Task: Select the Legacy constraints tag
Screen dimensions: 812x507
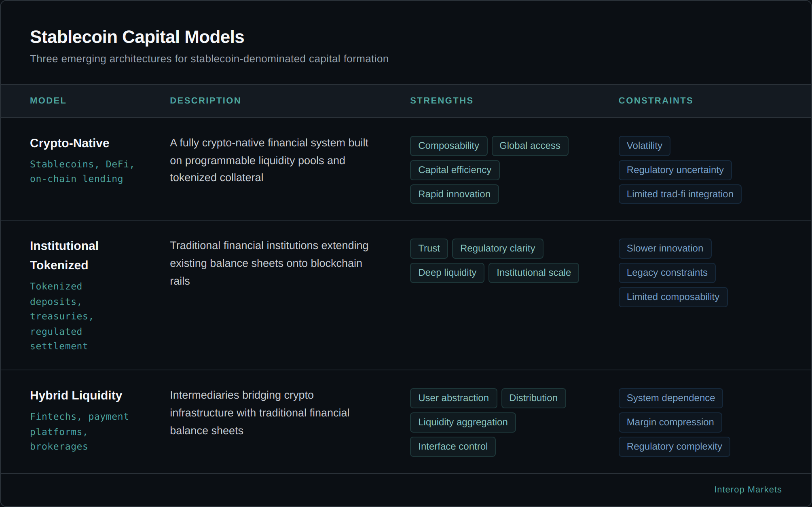Action: [x=667, y=273]
